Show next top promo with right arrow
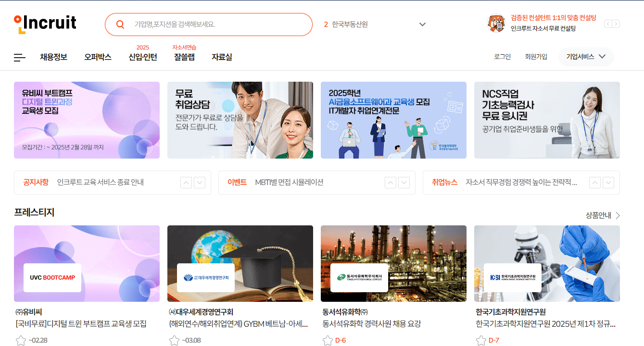Screen dimensions: 644x346 [616, 24]
